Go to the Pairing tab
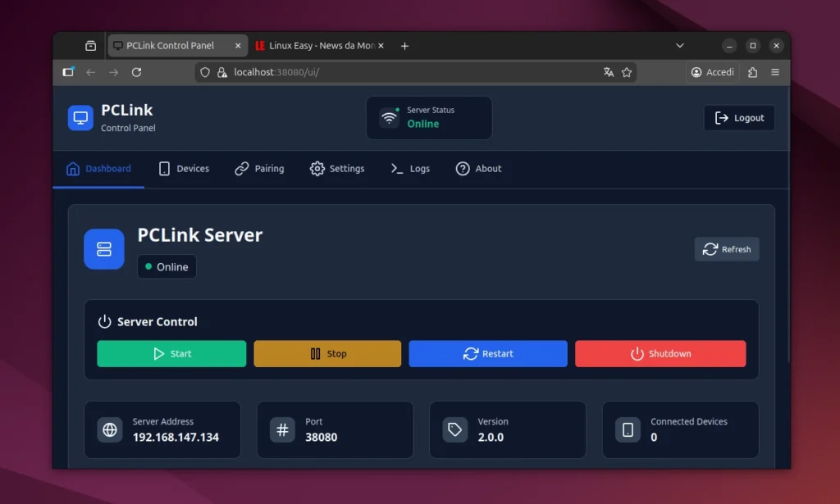The width and height of the screenshot is (840, 504). point(259,169)
